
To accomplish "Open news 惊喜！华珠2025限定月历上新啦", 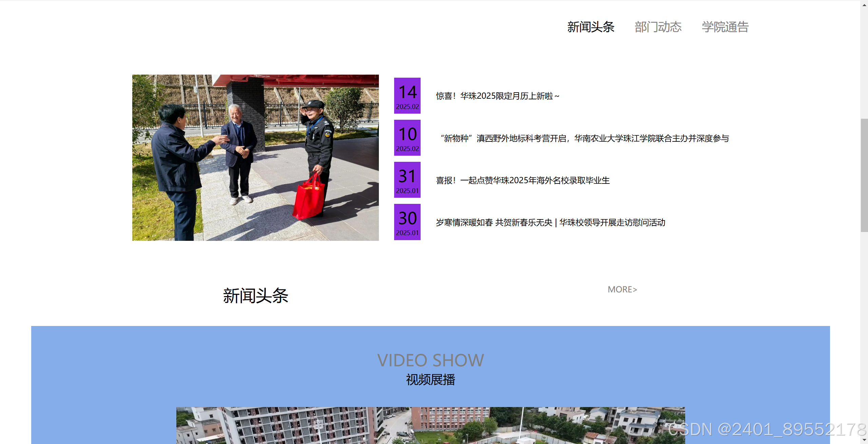I will pyautogui.click(x=497, y=96).
